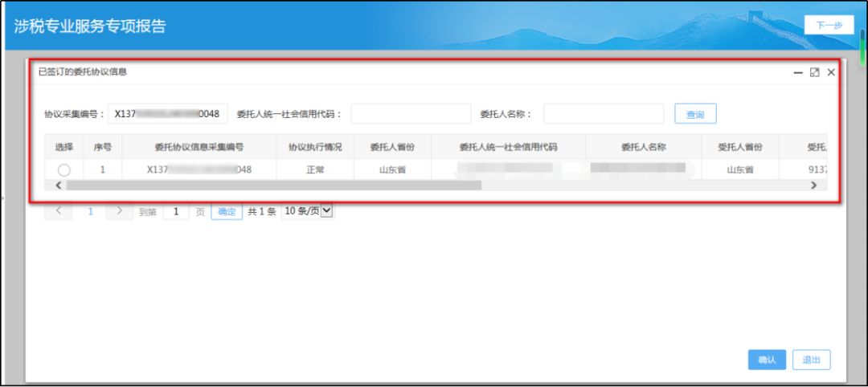Screen dimensions: 868x387
Task: Click the 选择 column header
Action: point(64,147)
